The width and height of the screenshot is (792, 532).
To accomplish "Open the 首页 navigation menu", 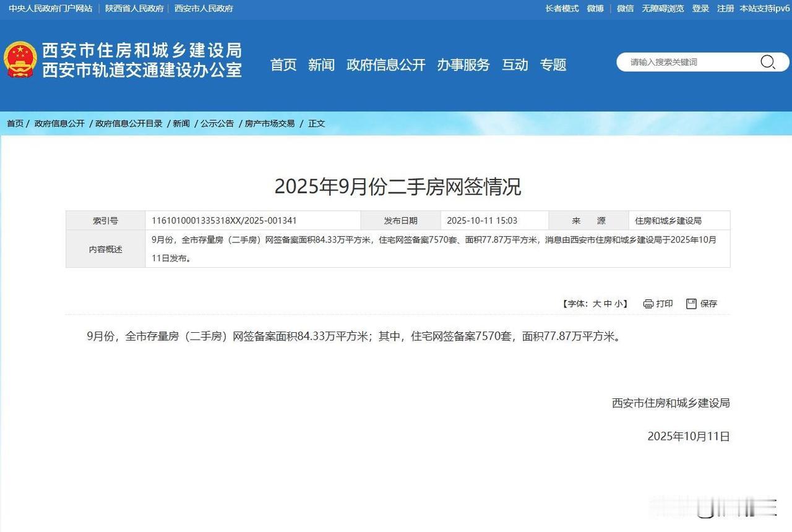I will coord(283,65).
